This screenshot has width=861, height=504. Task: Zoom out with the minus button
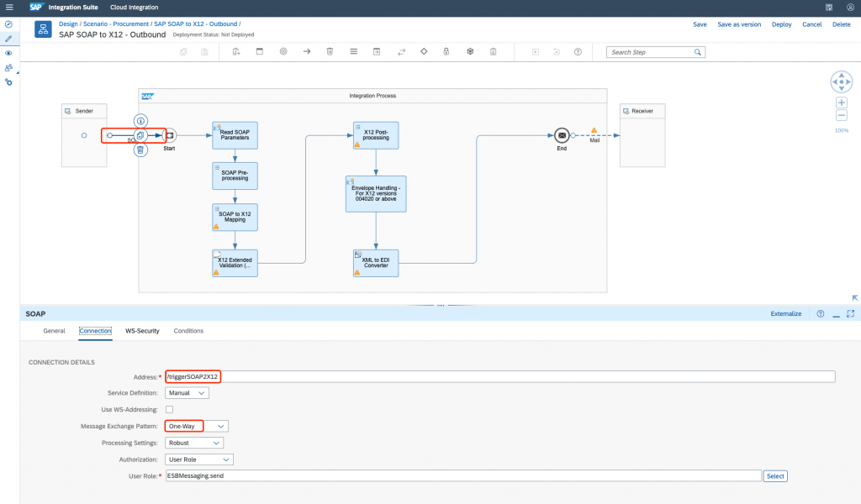coord(841,115)
